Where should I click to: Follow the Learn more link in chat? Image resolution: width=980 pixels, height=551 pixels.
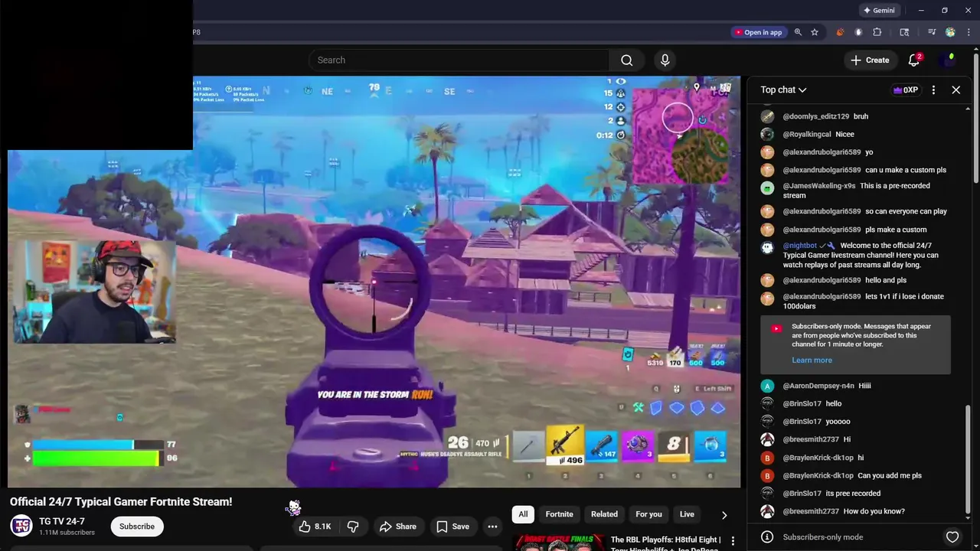(x=812, y=360)
